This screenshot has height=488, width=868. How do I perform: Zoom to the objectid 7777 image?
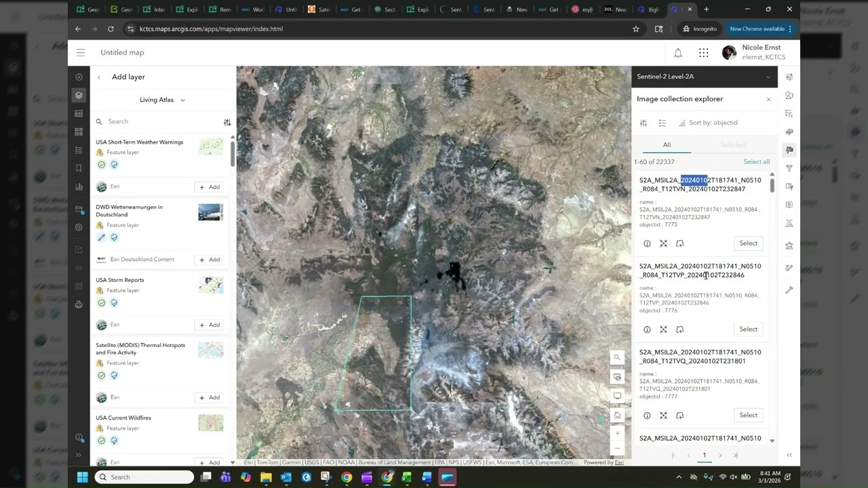pyautogui.click(x=663, y=415)
